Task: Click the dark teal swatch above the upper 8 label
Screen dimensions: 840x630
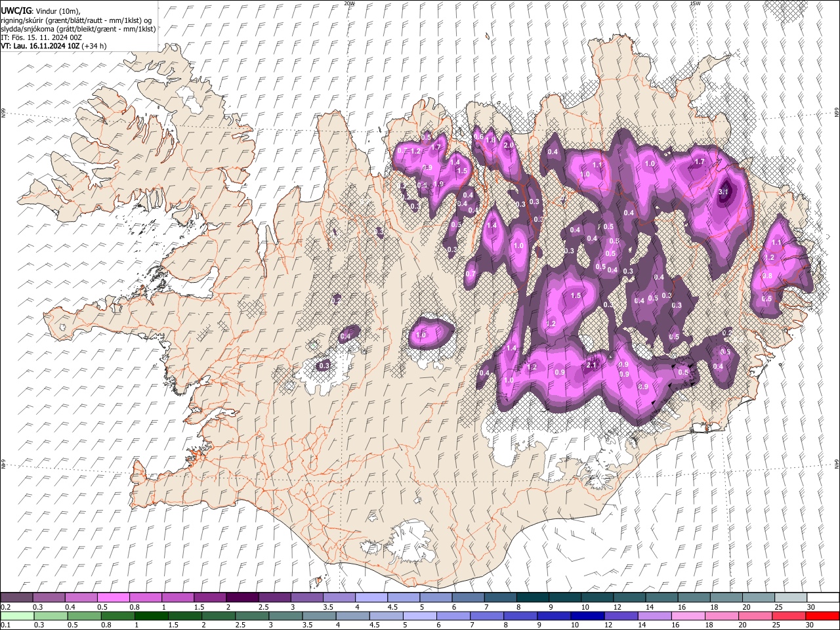Action: click(532, 597)
